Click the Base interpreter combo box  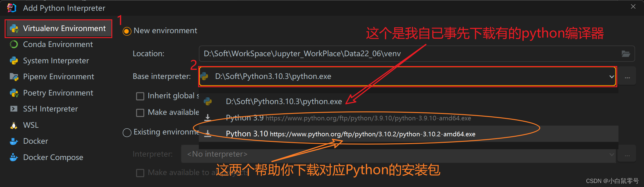(x=408, y=76)
